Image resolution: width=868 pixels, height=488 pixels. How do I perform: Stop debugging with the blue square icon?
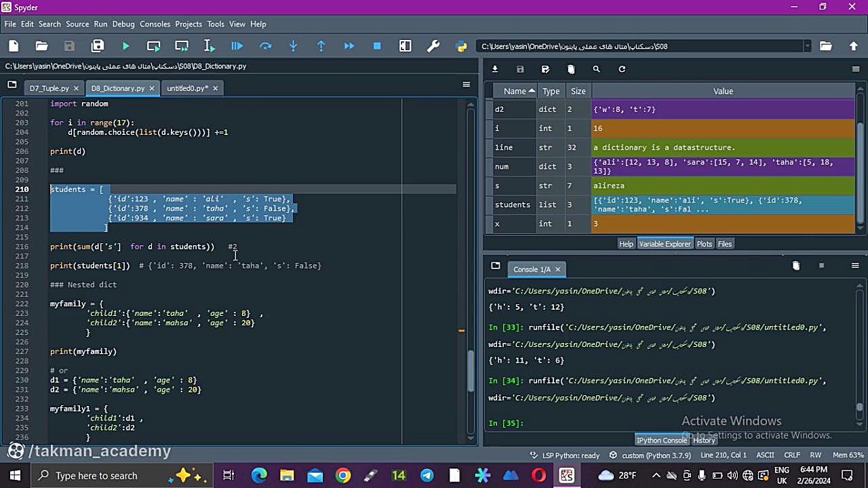[x=377, y=46]
